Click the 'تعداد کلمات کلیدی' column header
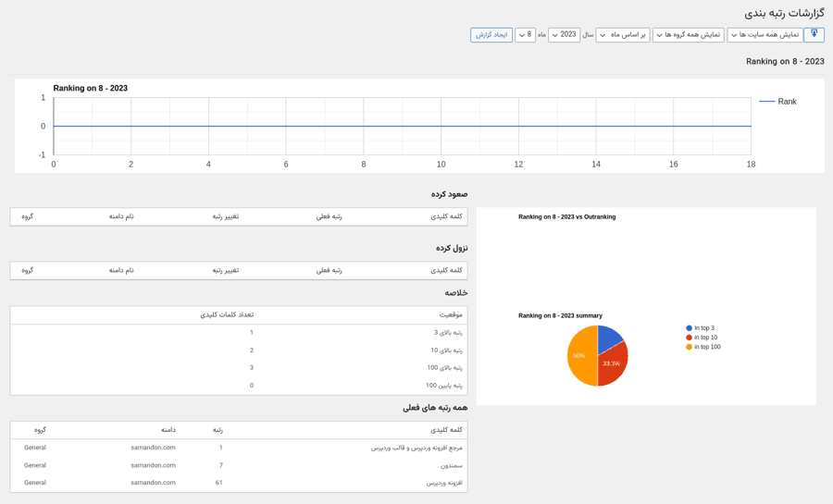This screenshot has width=833, height=504. coord(227,314)
